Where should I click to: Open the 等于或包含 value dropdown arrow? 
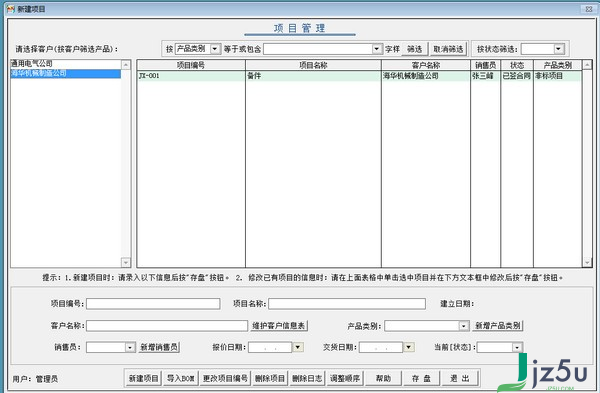click(377, 49)
